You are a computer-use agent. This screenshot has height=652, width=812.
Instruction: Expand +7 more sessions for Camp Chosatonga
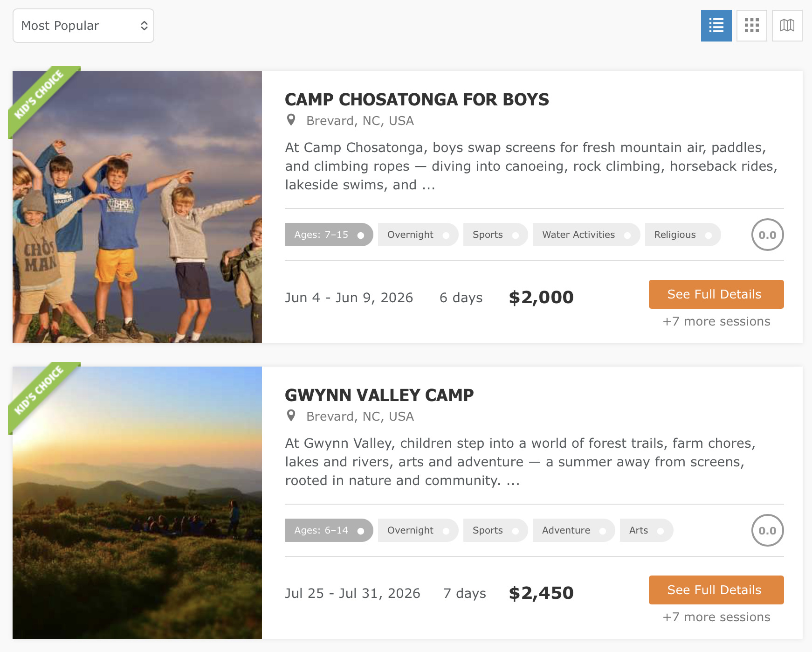pyautogui.click(x=716, y=321)
